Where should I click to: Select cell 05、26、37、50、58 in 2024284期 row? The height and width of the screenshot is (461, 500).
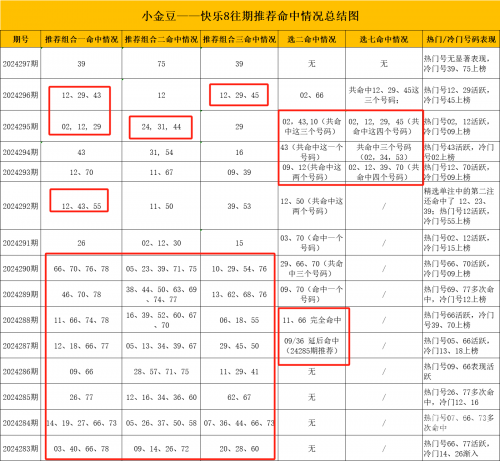[x=161, y=423]
